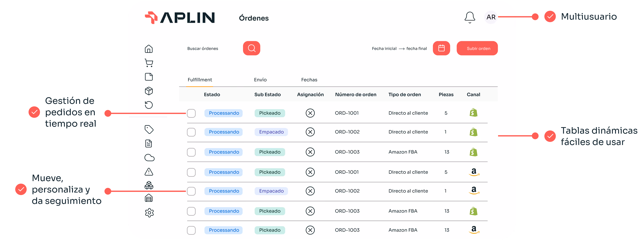The height and width of the screenshot is (240, 644).
Task: Click the search magnifier button
Action: tap(251, 48)
